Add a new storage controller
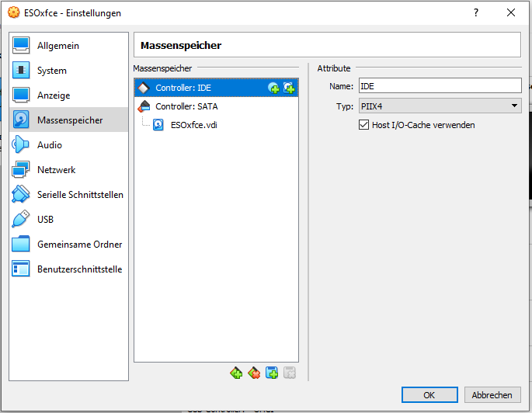Image resolution: width=532 pixels, height=413 pixels. [236, 373]
